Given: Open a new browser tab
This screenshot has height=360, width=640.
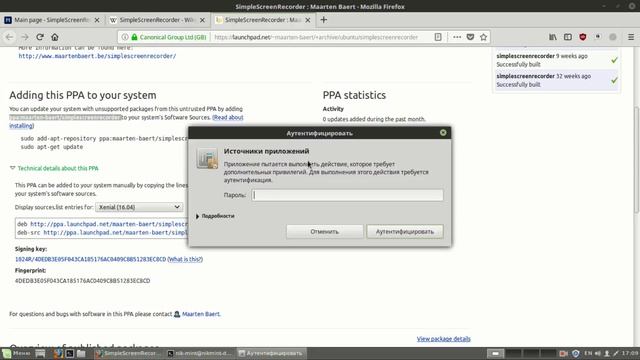Looking at the screenshot, I should [x=324, y=20].
